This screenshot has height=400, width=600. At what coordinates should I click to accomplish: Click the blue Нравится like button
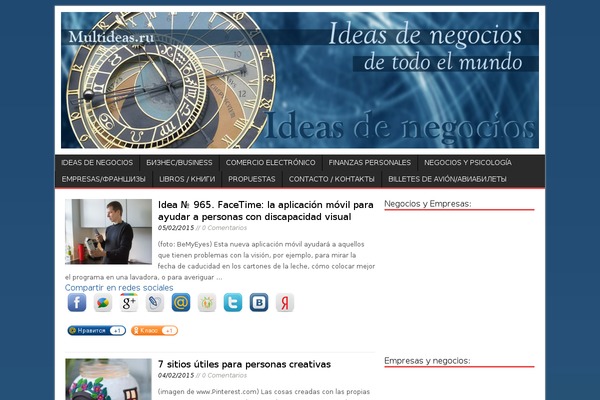[x=97, y=330]
